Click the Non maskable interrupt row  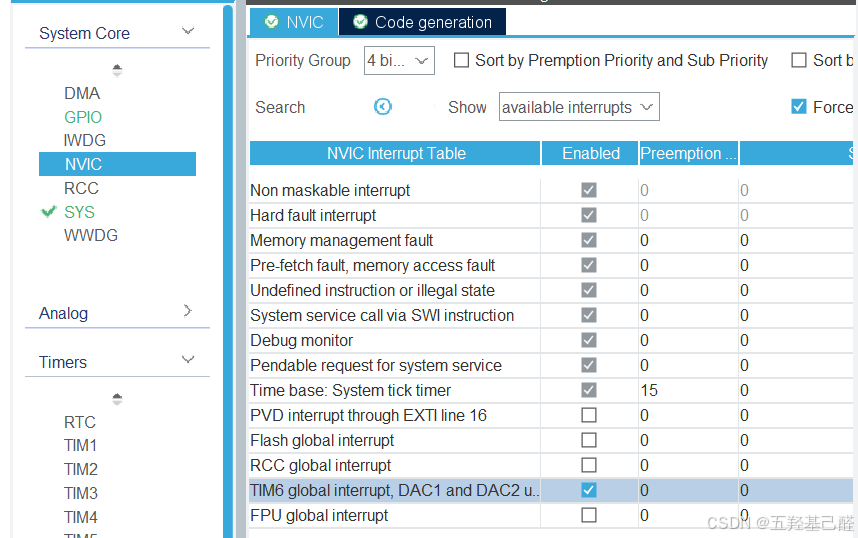pyautogui.click(x=551, y=190)
